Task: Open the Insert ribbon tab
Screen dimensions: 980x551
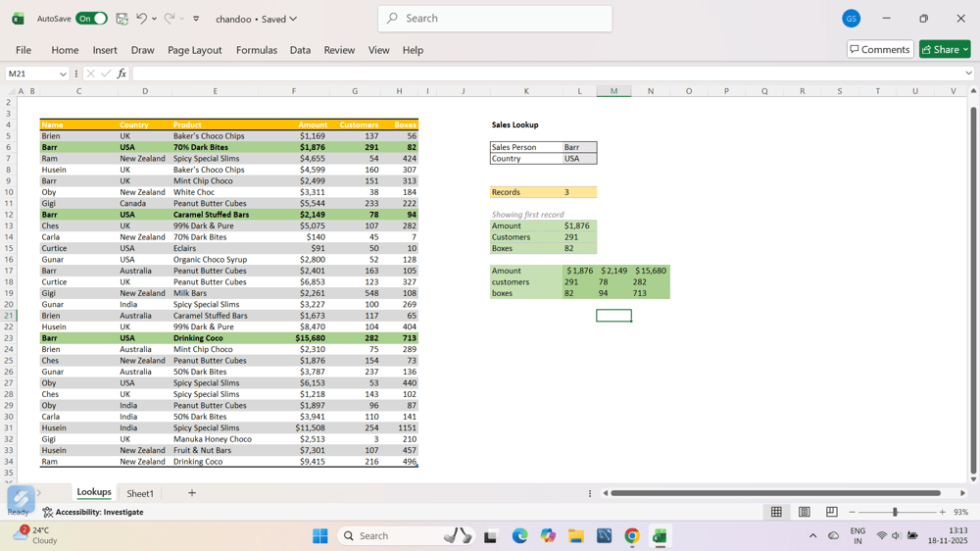Action: coord(105,50)
